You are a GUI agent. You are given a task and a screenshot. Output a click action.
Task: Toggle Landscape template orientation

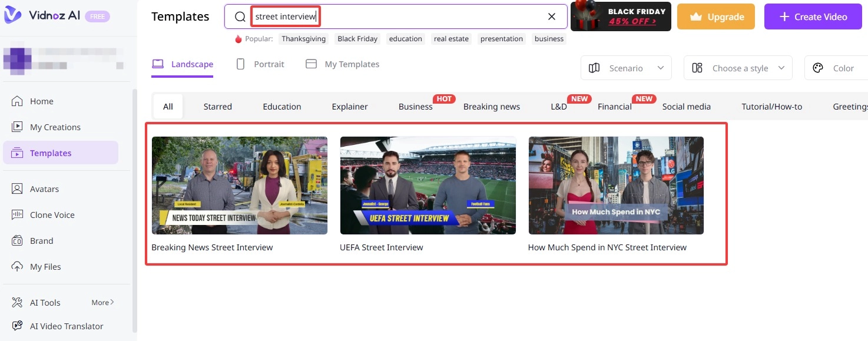tap(183, 64)
